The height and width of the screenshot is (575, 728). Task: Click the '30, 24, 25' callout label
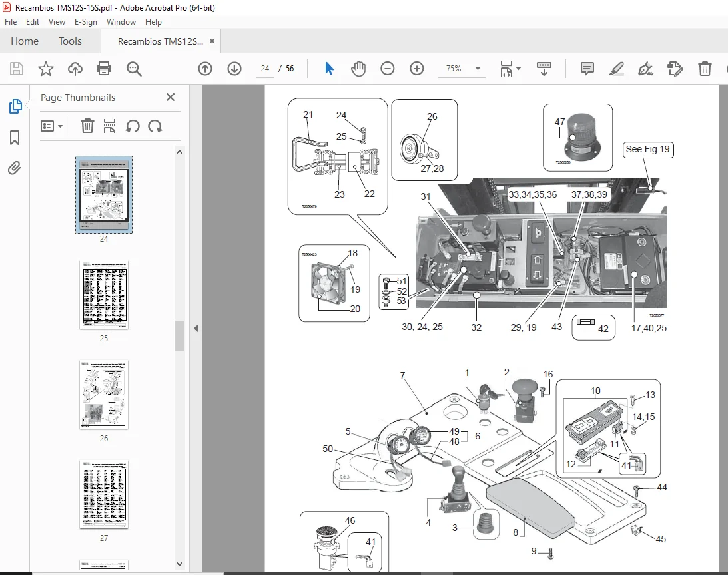coord(422,327)
